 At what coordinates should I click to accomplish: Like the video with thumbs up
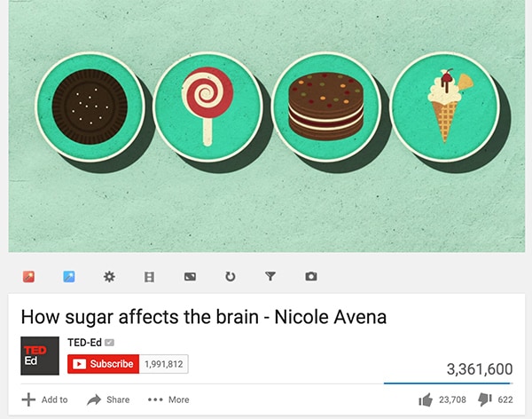click(x=426, y=399)
